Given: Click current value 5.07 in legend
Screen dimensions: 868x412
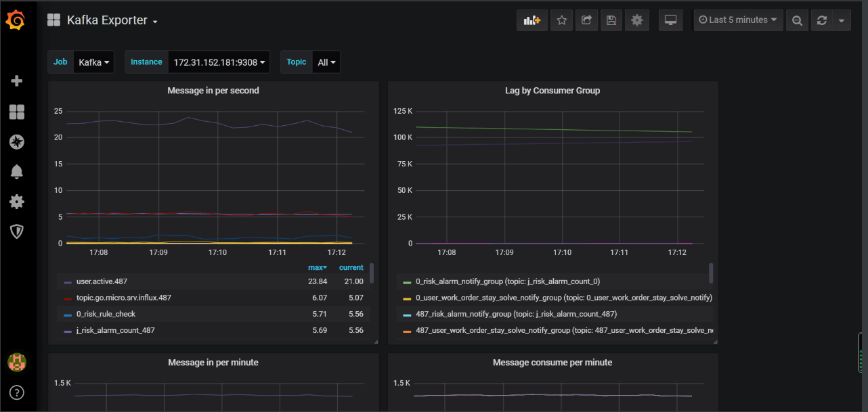Looking at the screenshot, I should pos(355,298).
